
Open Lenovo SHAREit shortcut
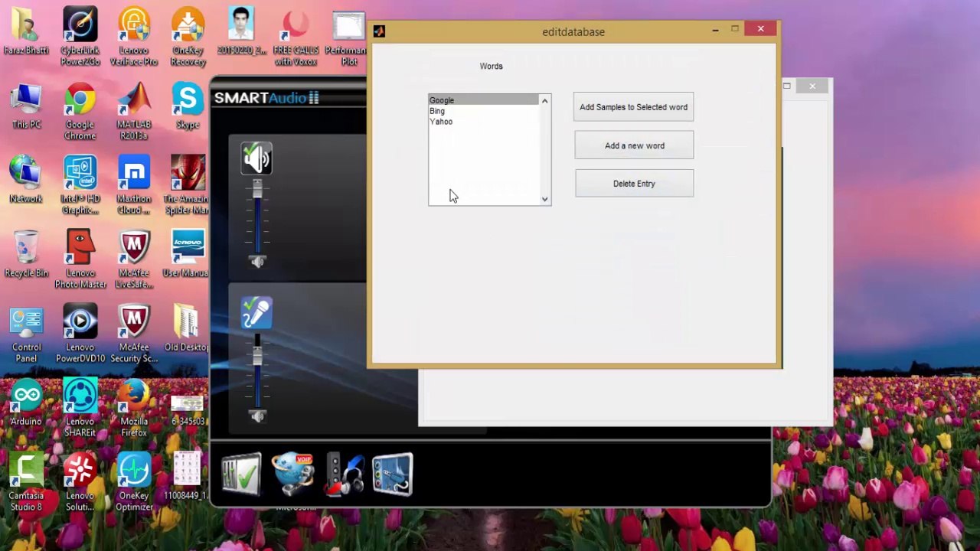tap(80, 408)
